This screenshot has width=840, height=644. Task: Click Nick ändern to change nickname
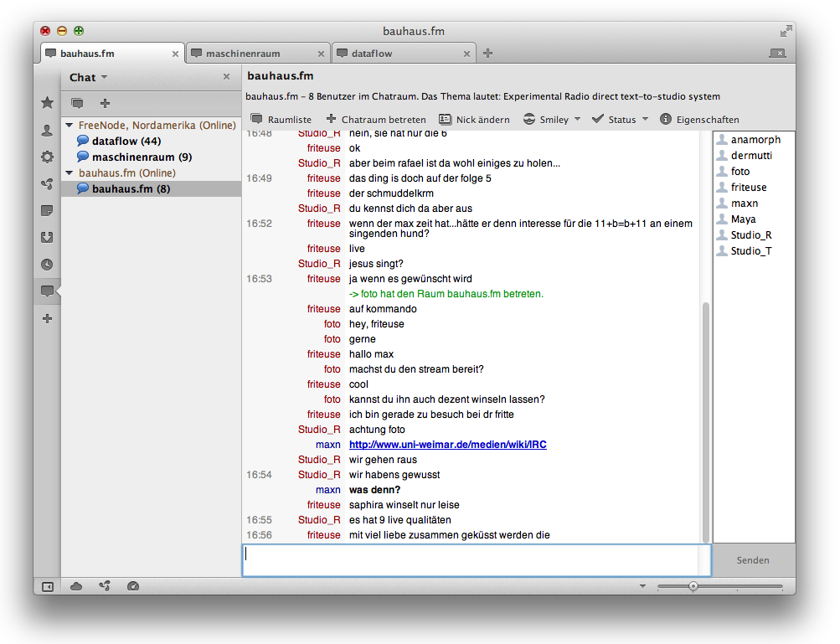click(x=474, y=120)
